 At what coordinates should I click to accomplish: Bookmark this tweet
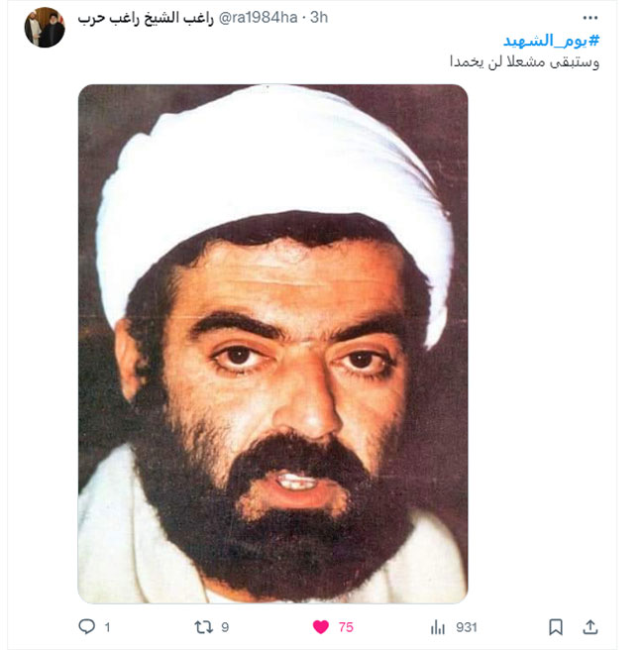coord(555,627)
